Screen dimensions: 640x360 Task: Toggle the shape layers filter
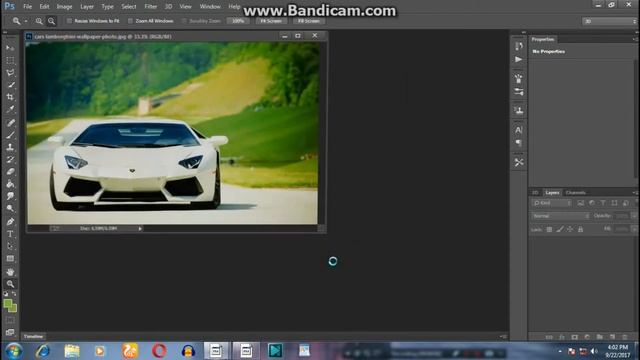(x=614, y=203)
